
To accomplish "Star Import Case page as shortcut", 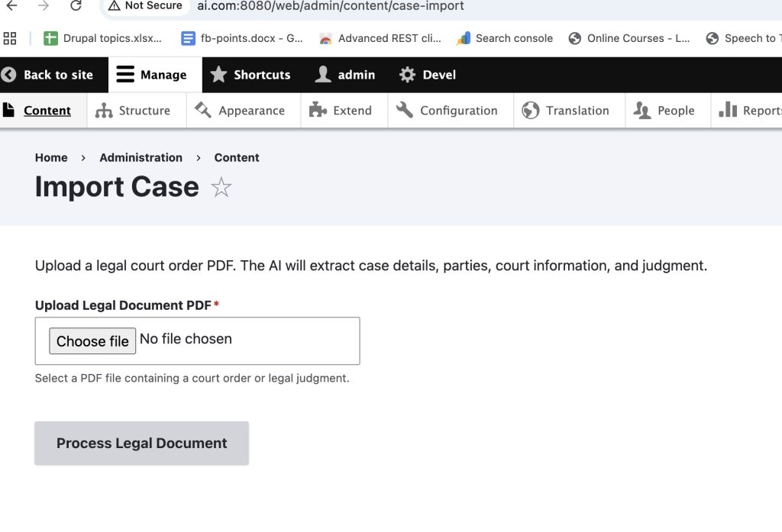I will [x=221, y=187].
